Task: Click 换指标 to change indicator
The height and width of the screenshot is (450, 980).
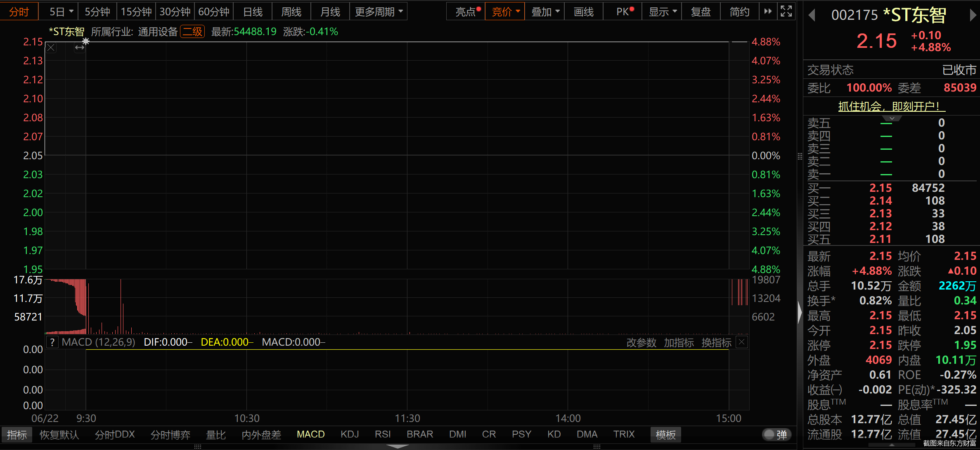Action: (x=716, y=343)
